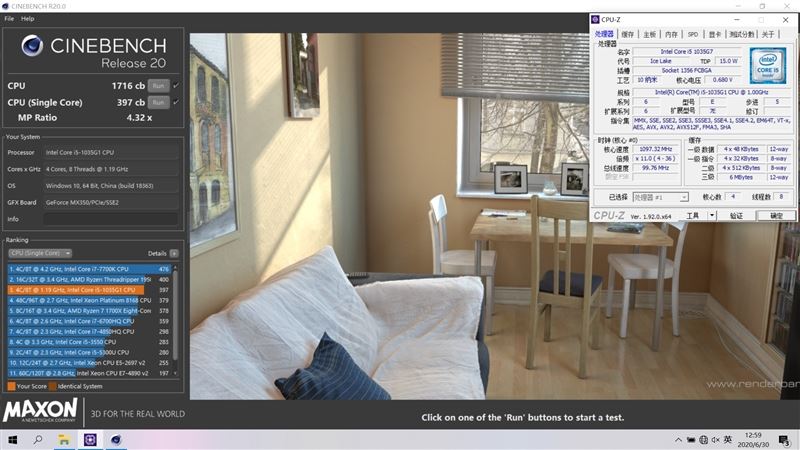Click the 验证 button in CPU-Z
This screenshot has width=800, height=450.
pos(736,216)
